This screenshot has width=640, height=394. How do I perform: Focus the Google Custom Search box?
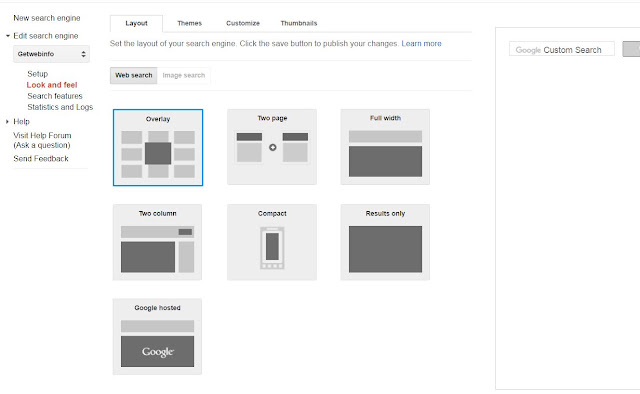(x=562, y=49)
